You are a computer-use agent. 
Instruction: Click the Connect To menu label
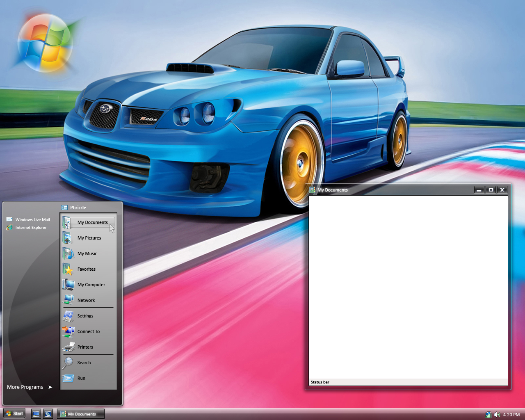89,331
